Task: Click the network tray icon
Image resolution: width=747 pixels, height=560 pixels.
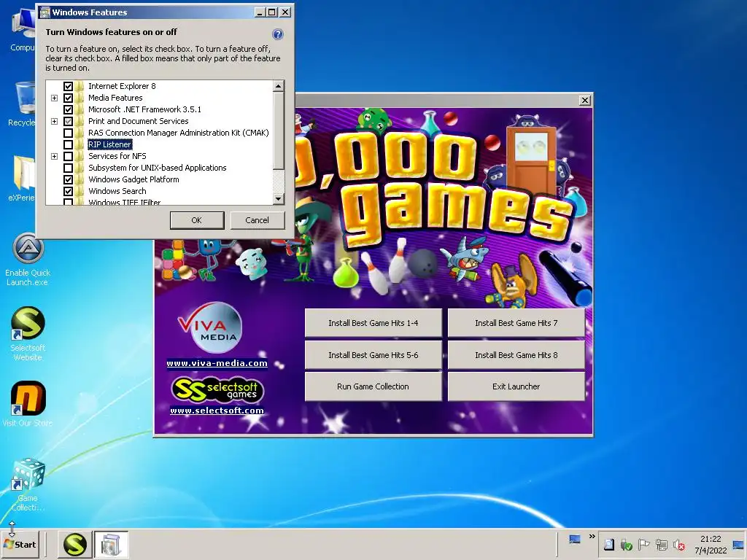Action: click(x=661, y=544)
